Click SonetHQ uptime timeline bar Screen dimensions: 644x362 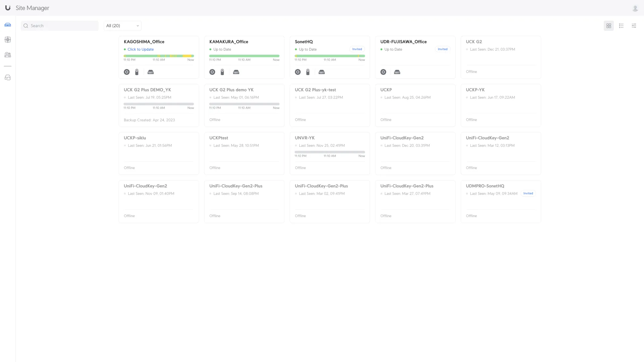click(x=330, y=56)
